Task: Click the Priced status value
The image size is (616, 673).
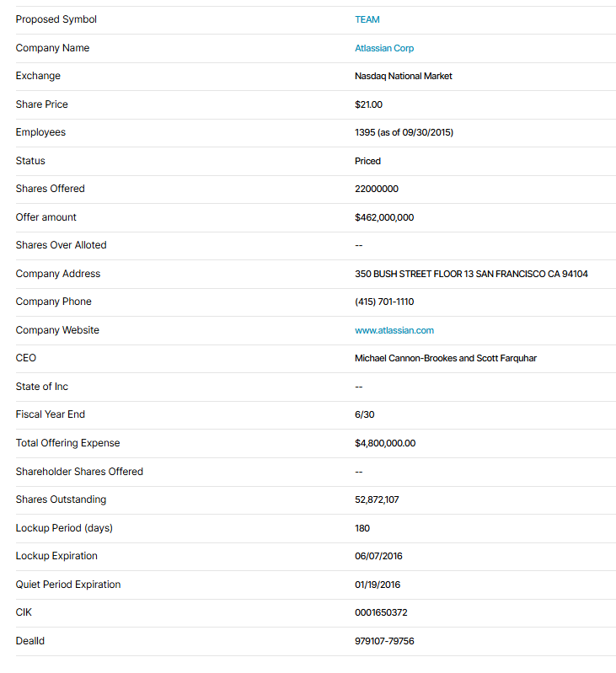Action: coord(367,161)
